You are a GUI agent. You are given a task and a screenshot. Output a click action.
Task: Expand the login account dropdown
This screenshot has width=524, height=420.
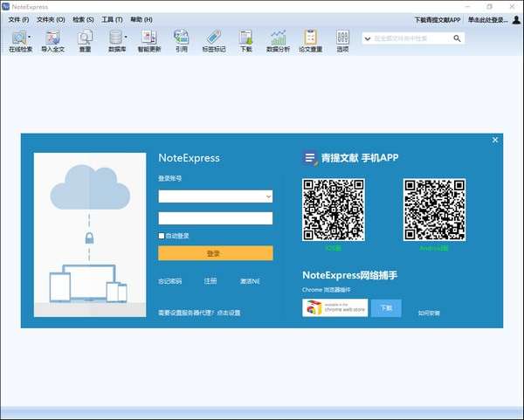(x=268, y=197)
